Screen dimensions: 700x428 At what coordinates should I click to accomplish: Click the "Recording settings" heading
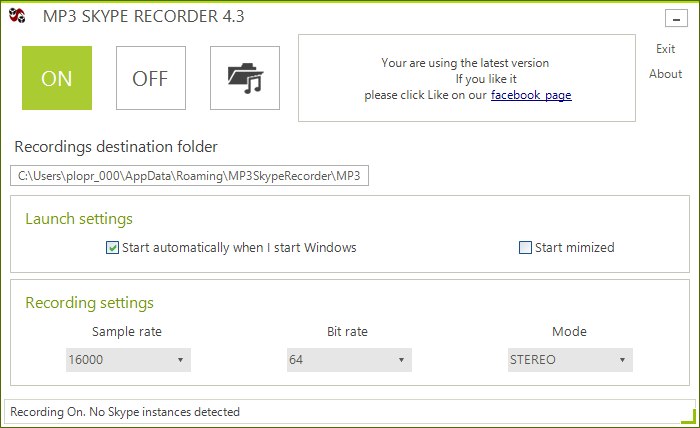(x=89, y=303)
